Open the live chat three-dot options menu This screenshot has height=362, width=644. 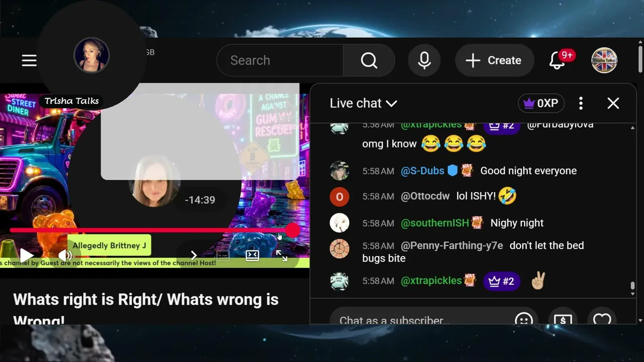581,103
